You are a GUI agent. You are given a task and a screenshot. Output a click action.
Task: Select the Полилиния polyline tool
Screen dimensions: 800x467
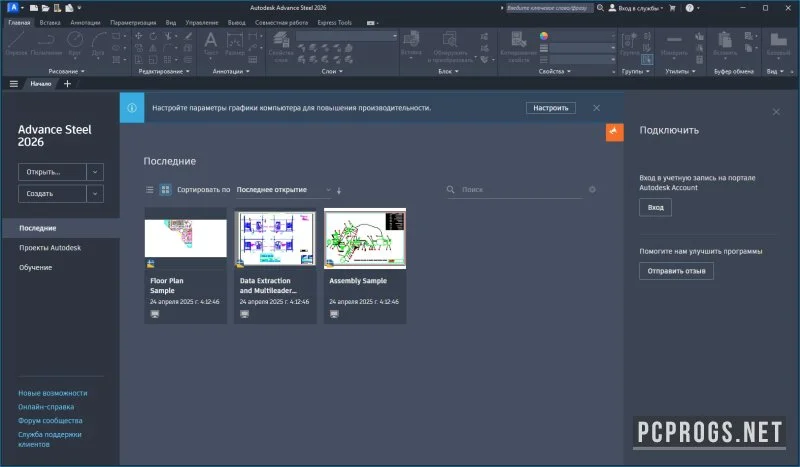46,43
